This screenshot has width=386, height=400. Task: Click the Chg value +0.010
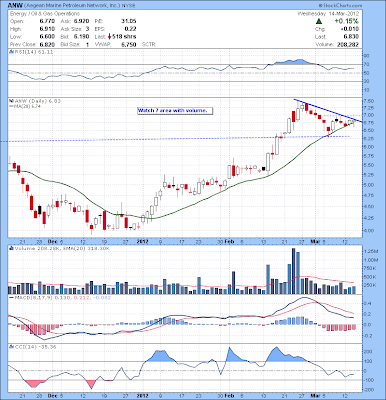click(x=351, y=29)
